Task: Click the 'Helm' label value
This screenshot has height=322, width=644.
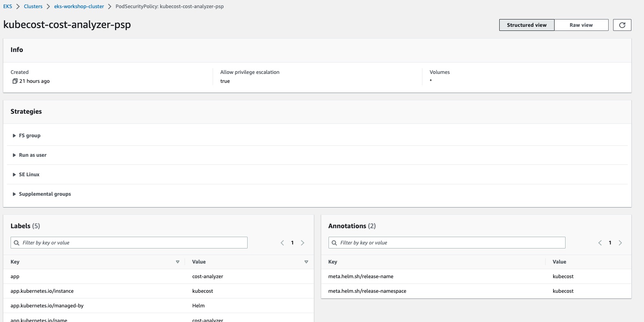Action: pyautogui.click(x=198, y=306)
